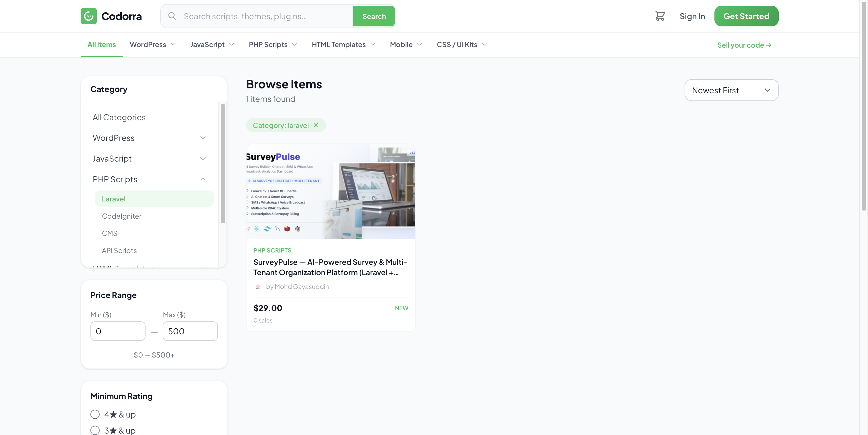Click the Codorra logo icon
868x435 pixels.
[88, 16]
